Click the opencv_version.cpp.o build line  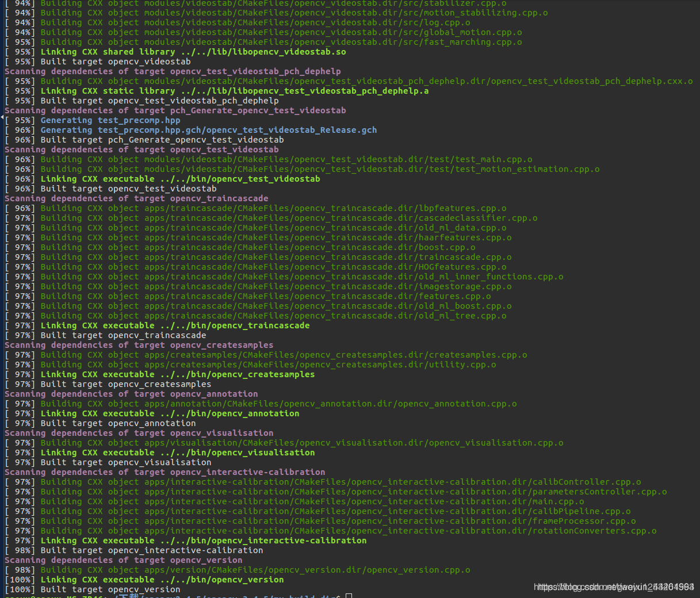(238, 570)
